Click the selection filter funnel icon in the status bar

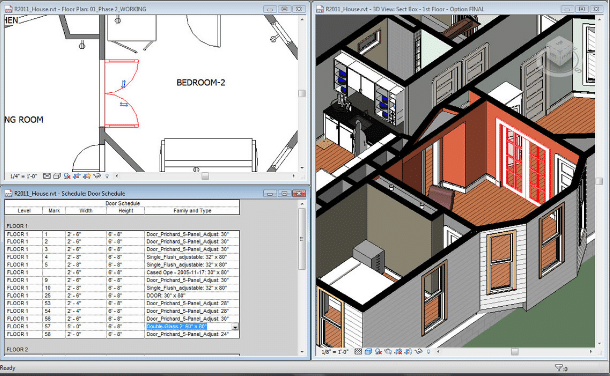coord(560,367)
